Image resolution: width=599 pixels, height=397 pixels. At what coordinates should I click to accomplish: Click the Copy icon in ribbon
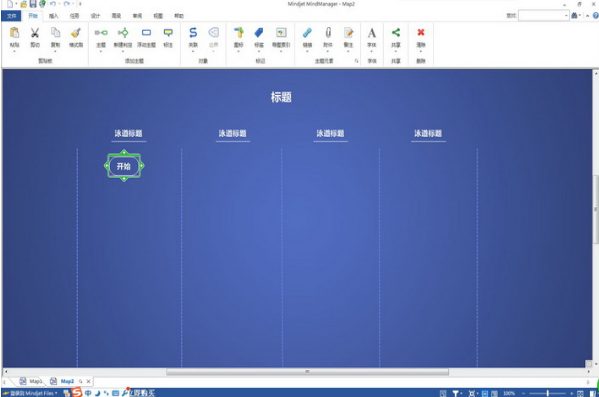pyautogui.click(x=55, y=33)
